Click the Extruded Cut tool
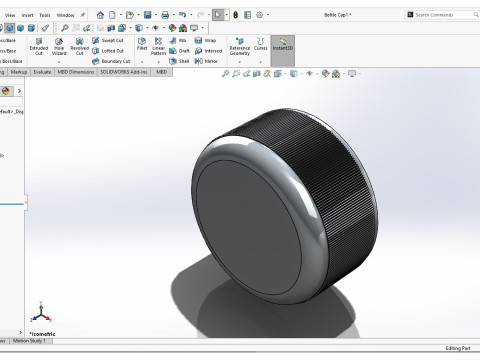The image size is (480, 360). 39,46
